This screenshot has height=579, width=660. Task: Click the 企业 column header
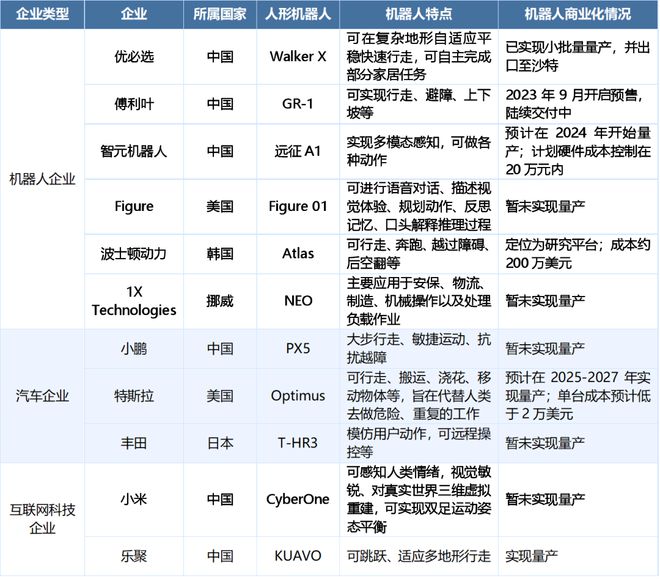point(134,14)
